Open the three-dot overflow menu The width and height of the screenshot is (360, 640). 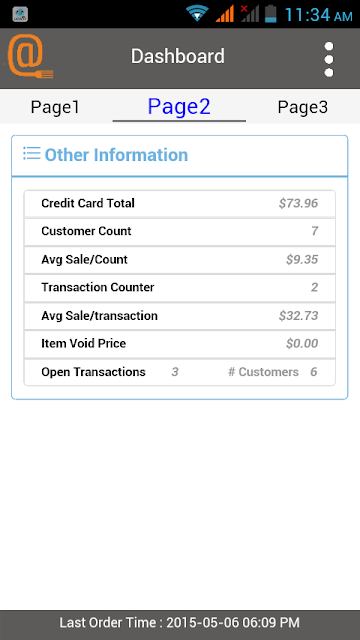point(329,59)
